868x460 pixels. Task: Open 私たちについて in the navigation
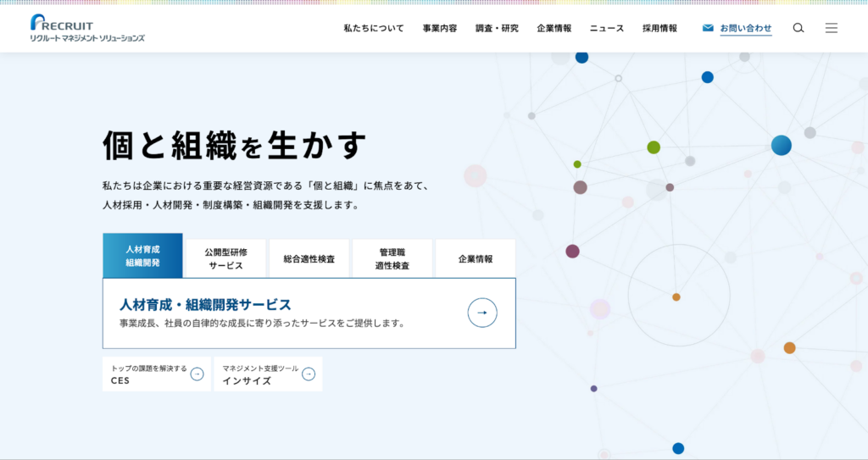click(374, 28)
